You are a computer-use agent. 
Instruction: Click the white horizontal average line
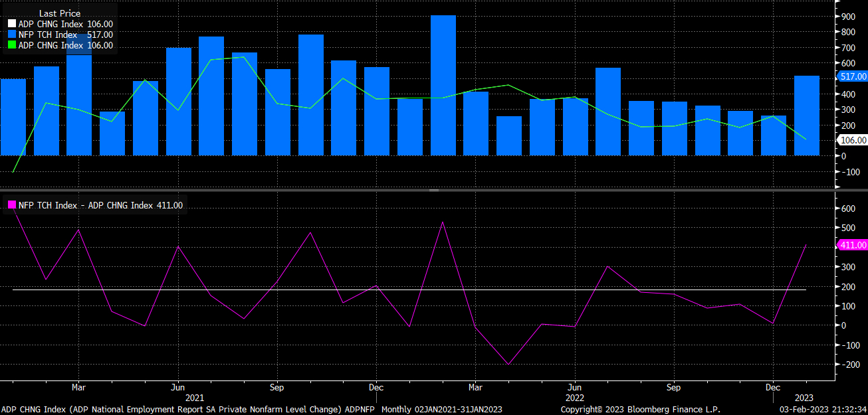(399, 290)
